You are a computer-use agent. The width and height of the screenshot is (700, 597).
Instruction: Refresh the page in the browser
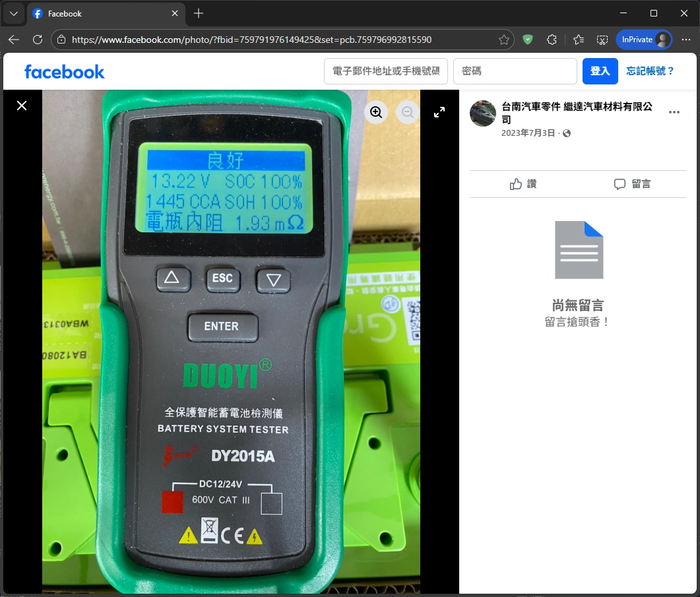coord(38,40)
